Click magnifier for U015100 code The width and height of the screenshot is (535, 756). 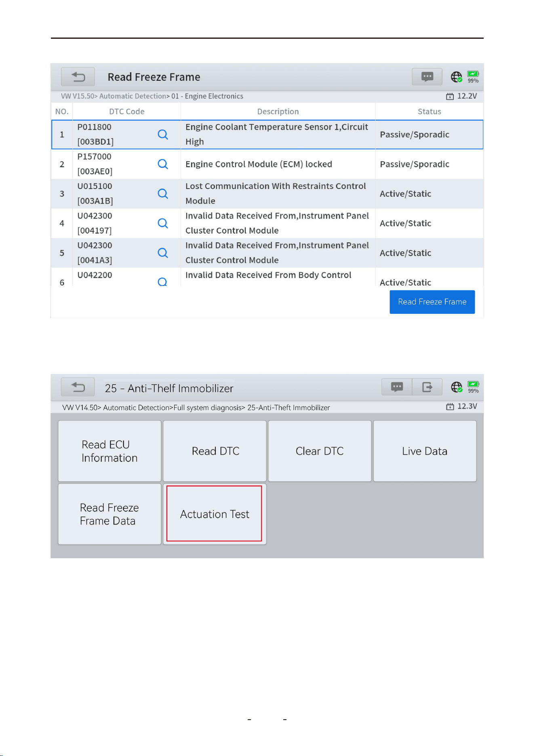[163, 193]
